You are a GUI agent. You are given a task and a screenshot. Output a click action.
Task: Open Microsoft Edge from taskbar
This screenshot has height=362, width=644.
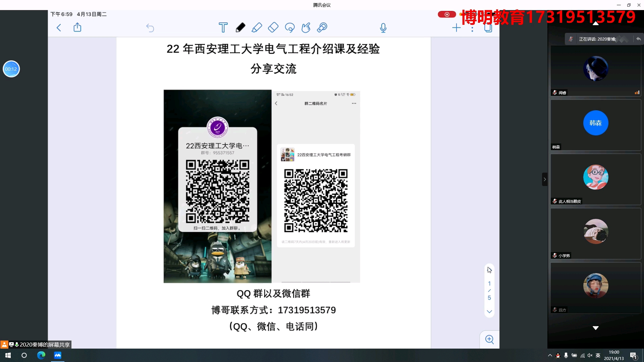coord(41,355)
